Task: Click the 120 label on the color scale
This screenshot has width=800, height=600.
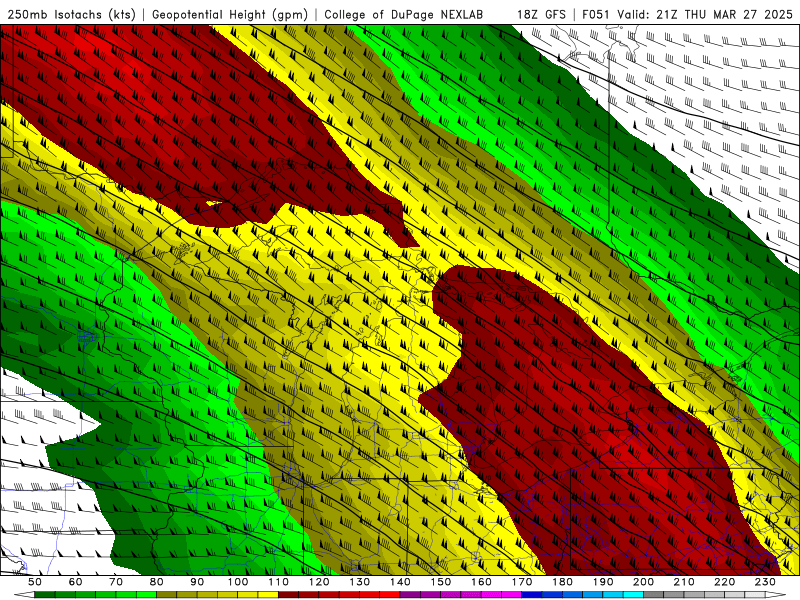Action: point(319,582)
